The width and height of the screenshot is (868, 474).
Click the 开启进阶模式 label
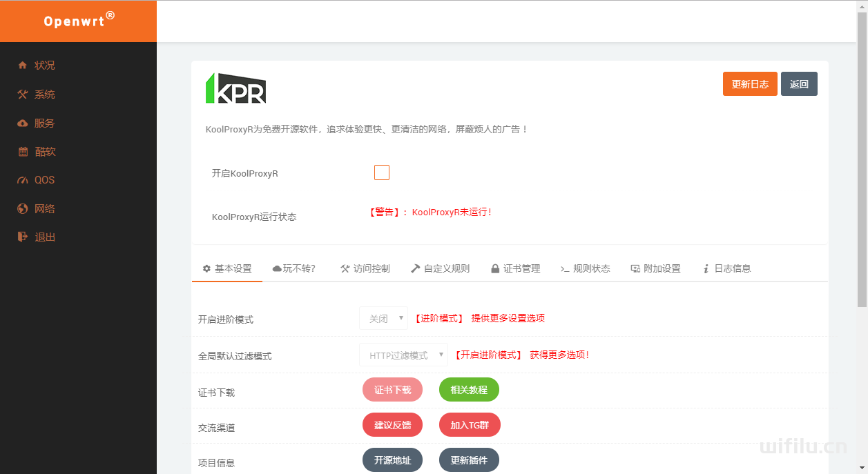click(226, 320)
